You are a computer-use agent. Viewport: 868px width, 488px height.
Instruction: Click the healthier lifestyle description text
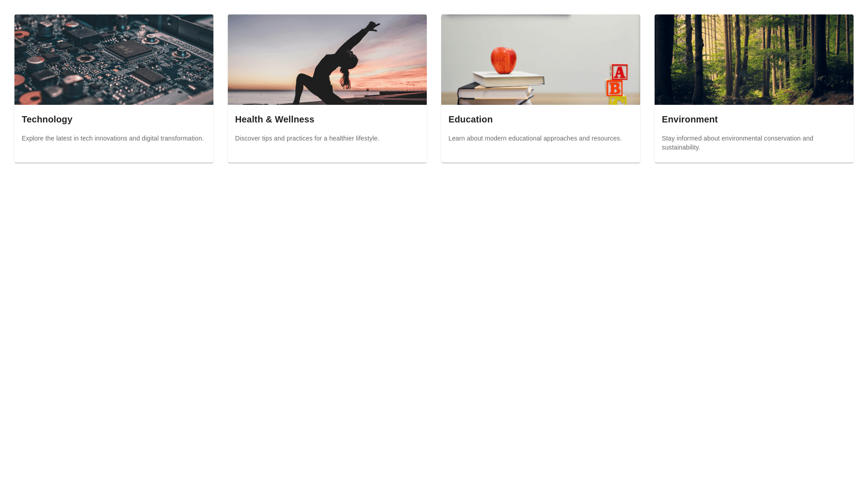[307, 138]
